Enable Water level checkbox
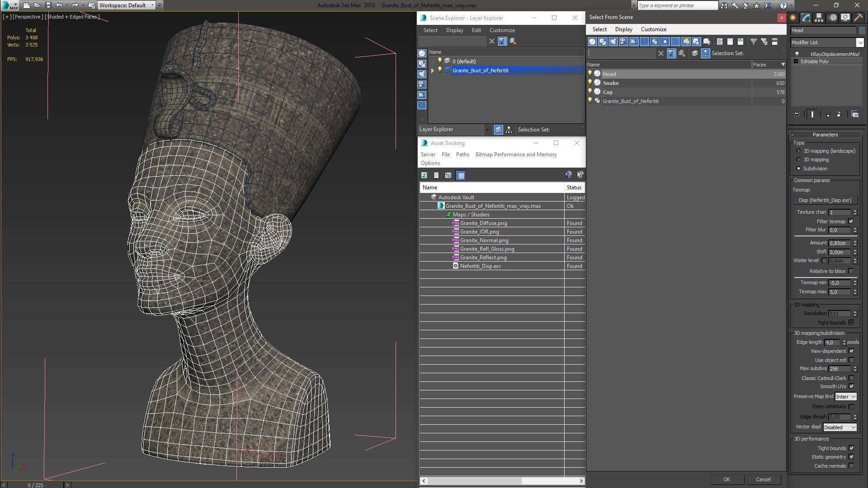Viewport: 868px width, 488px height. [x=824, y=261]
